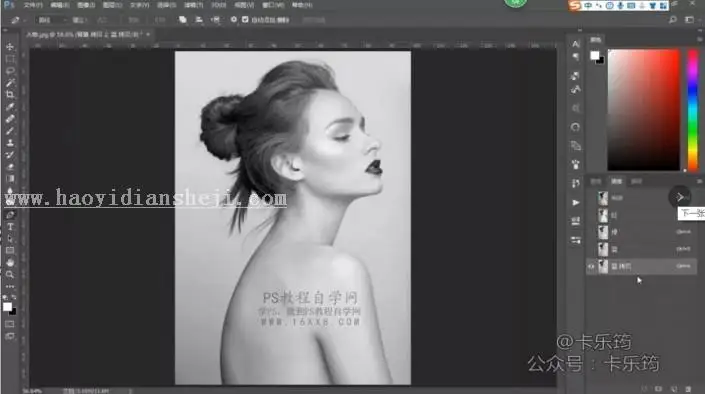Open the Actions panel play icon
Screen dimensions: 705x394
pyautogui.click(x=576, y=202)
